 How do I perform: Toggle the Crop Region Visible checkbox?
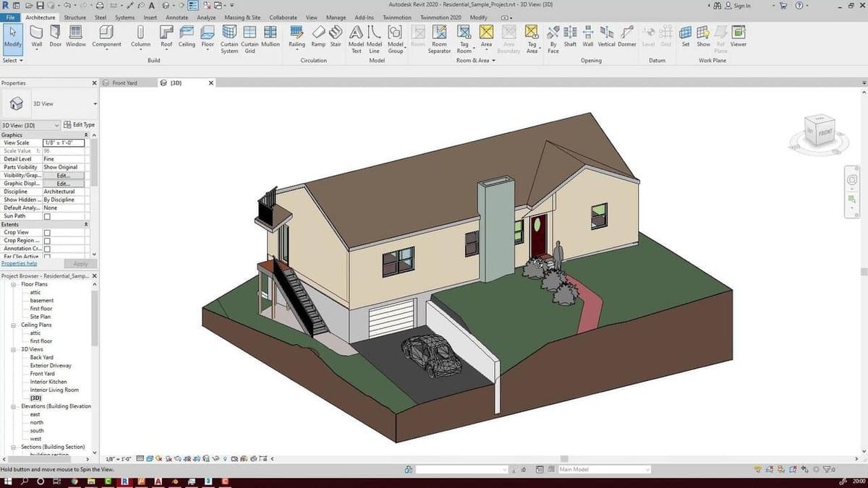[x=47, y=241]
